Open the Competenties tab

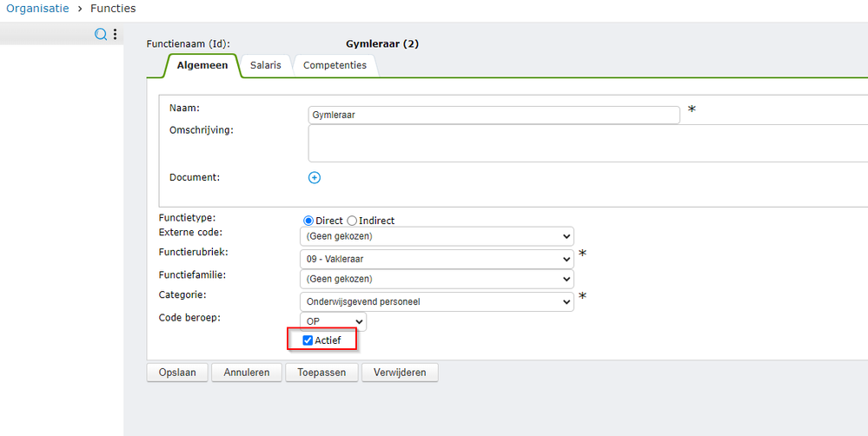coord(335,65)
